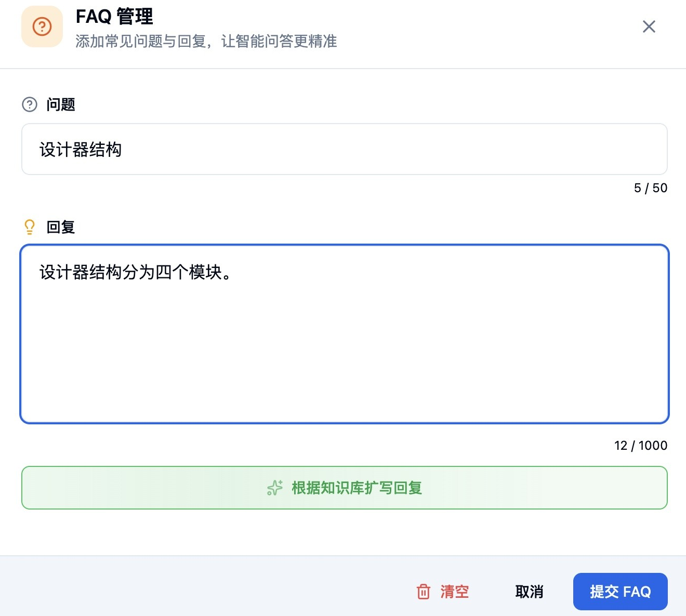
Task: Click the red trash icon next to 清空
Action: pyautogui.click(x=424, y=592)
